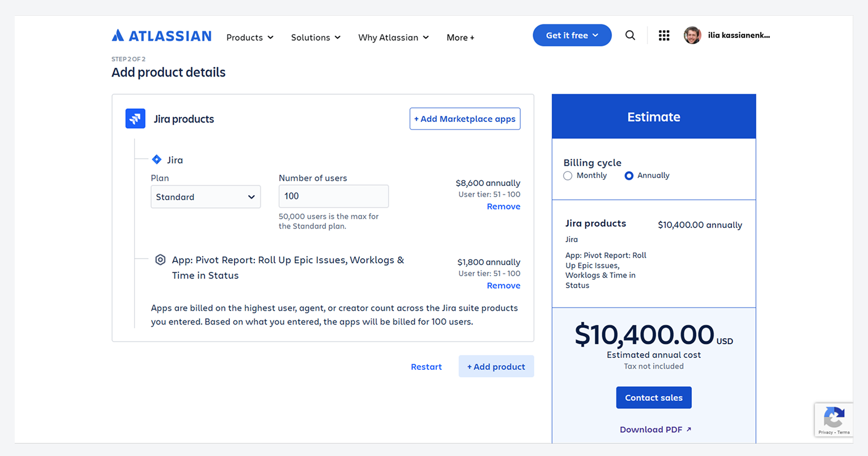Click "Estimated annual cost" caption
The height and width of the screenshot is (456, 868).
tap(654, 355)
